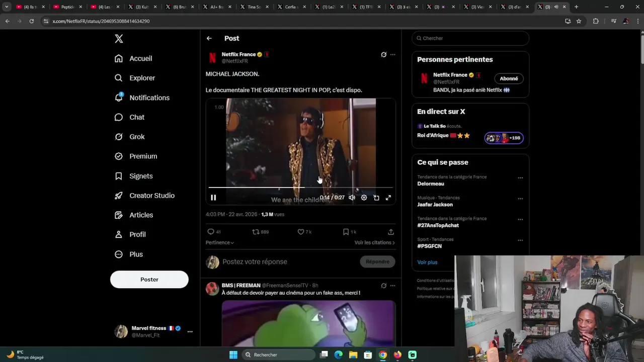The width and height of the screenshot is (644, 362).
Task: Open #PSGFCN trend
Action: 429,246
